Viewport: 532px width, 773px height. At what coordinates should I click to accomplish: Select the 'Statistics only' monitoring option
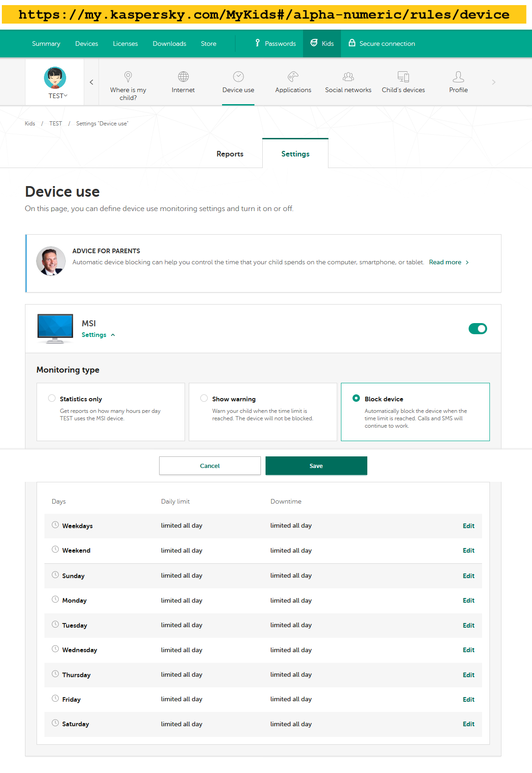click(52, 399)
